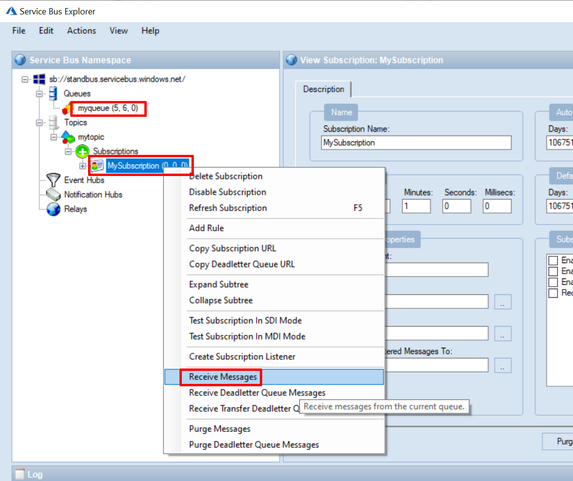Screen dimensions: 573x481
Task: Select the myqueue (5, 6, 0) node
Action: click(x=108, y=108)
